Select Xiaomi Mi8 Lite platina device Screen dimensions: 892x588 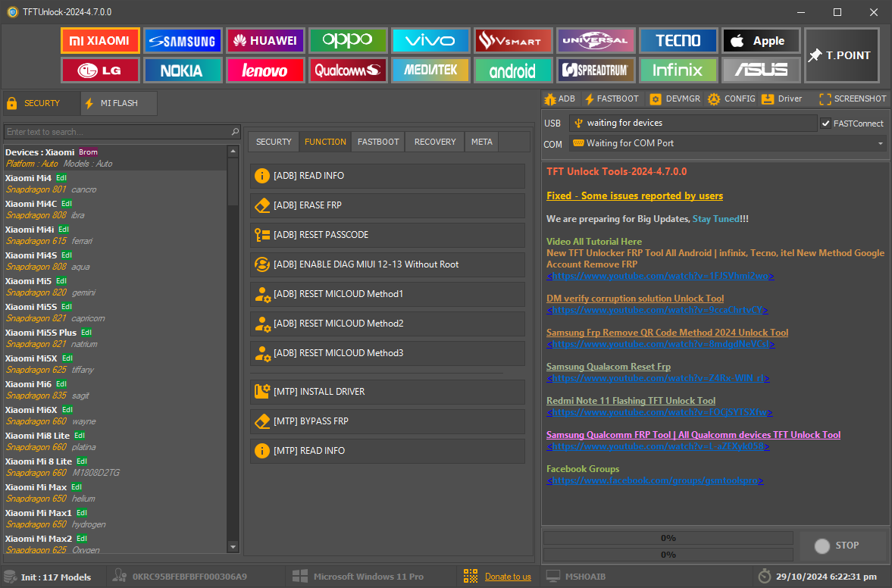115,441
